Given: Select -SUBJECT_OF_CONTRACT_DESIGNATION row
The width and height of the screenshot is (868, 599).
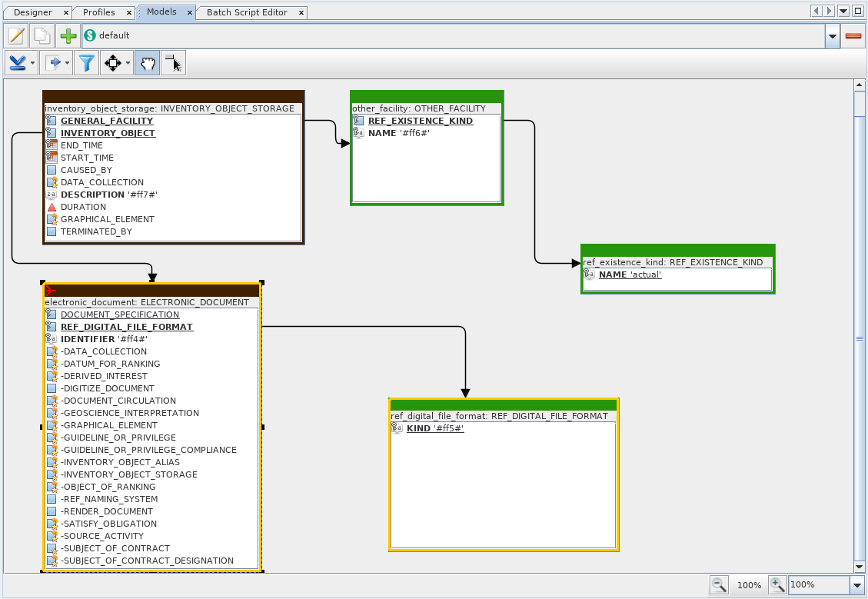Looking at the screenshot, I should pyautogui.click(x=151, y=561).
